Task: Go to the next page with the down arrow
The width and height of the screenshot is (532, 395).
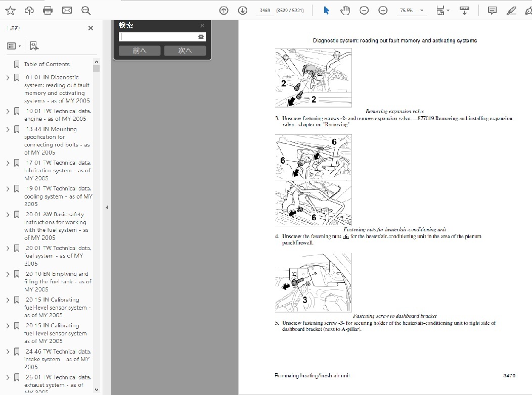Action: coord(243,11)
